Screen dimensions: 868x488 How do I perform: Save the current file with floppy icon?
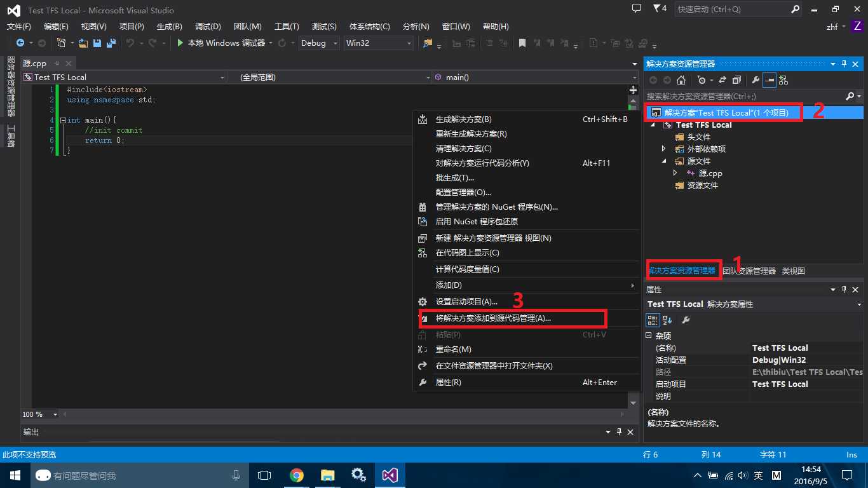(97, 43)
